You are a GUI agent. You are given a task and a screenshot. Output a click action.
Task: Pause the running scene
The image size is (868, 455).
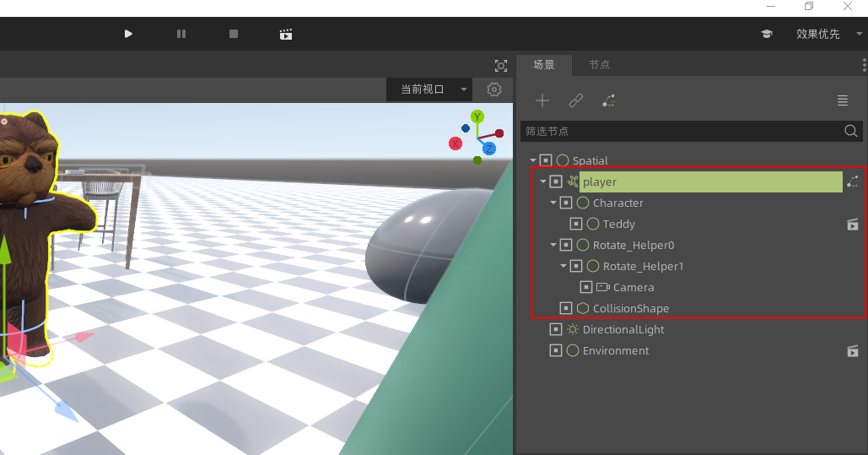pos(181,34)
